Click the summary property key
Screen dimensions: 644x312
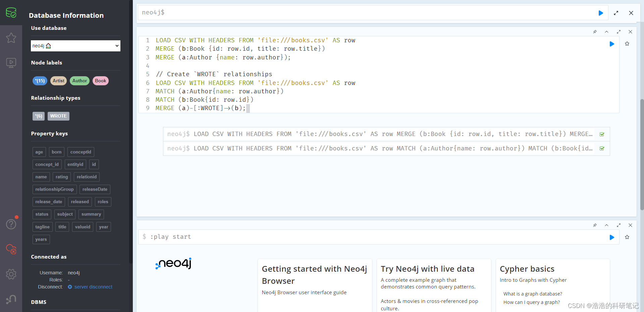[91, 214]
